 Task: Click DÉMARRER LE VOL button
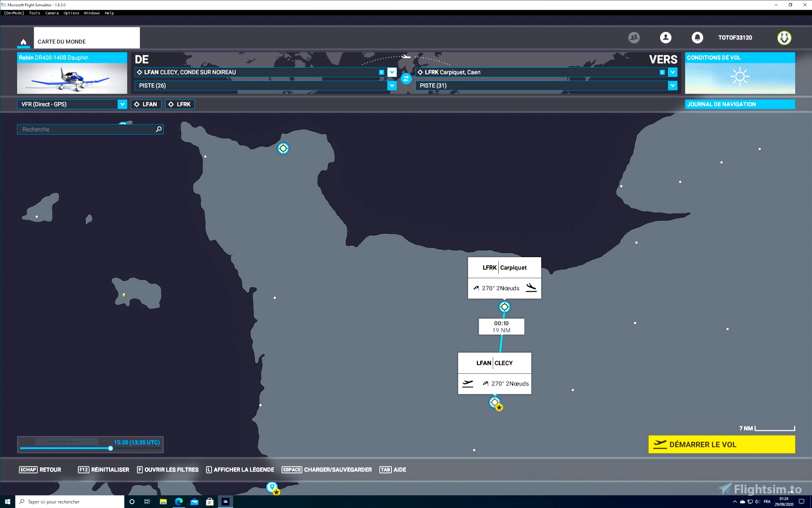click(x=722, y=444)
